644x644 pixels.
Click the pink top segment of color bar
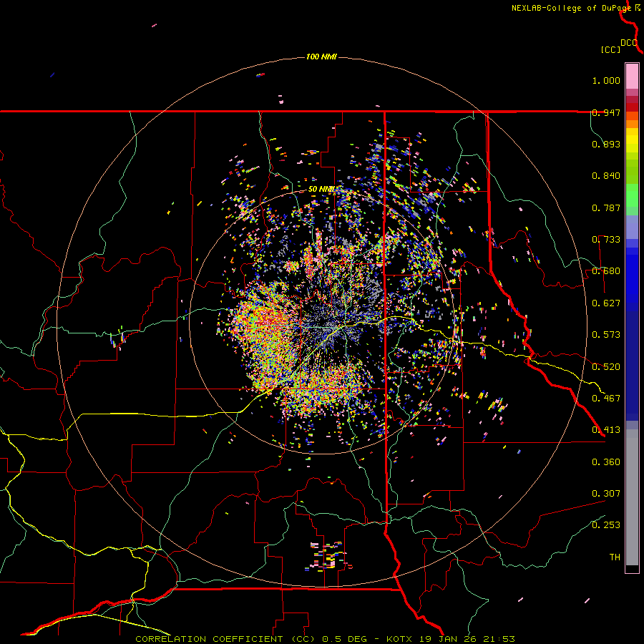point(632,77)
